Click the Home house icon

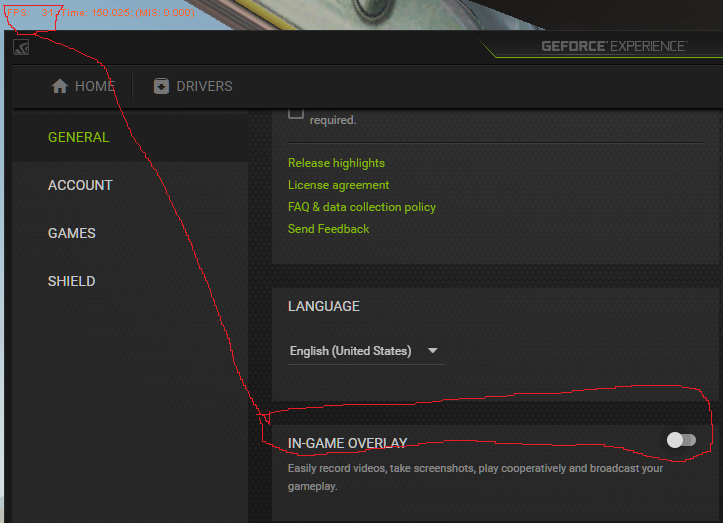(x=59, y=86)
